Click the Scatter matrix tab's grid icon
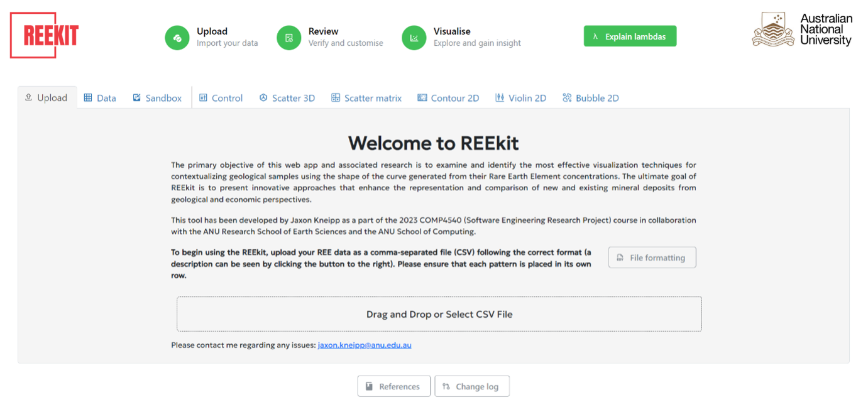Screen dimensions: 868x412 (336, 97)
